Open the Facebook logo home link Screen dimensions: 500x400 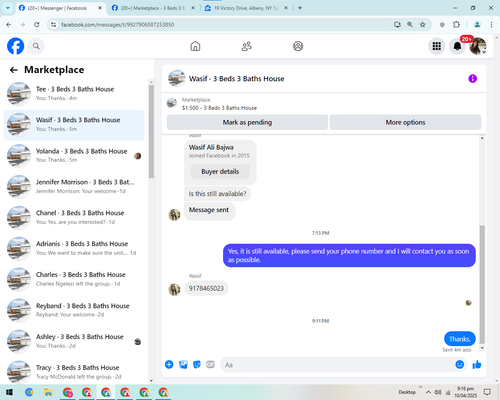point(16,46)
